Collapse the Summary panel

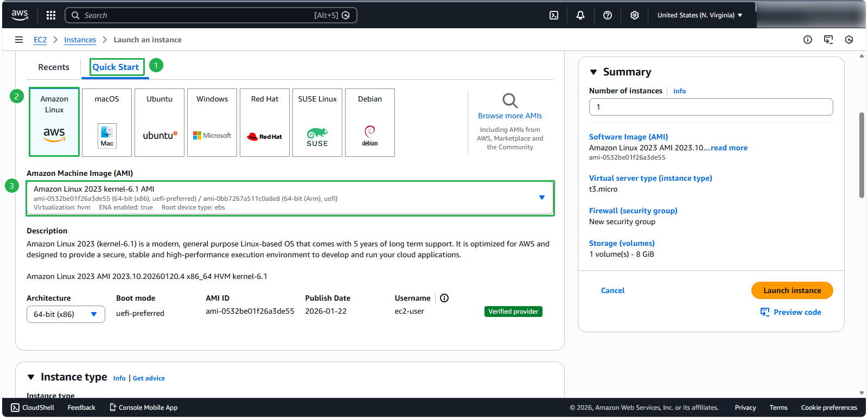pyautogui.click(x=593, y=72)
